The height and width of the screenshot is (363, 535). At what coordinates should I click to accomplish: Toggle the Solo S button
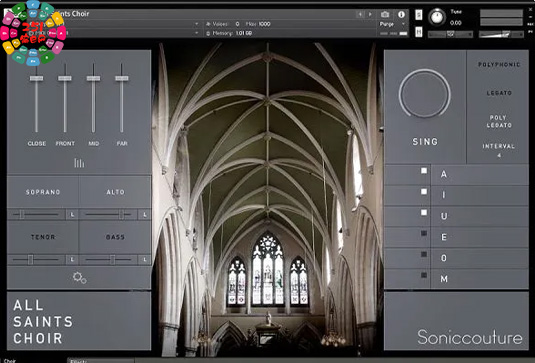[419, 15]
